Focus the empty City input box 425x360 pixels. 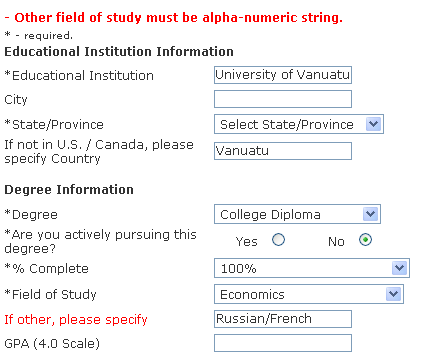(x=283, y=99)
